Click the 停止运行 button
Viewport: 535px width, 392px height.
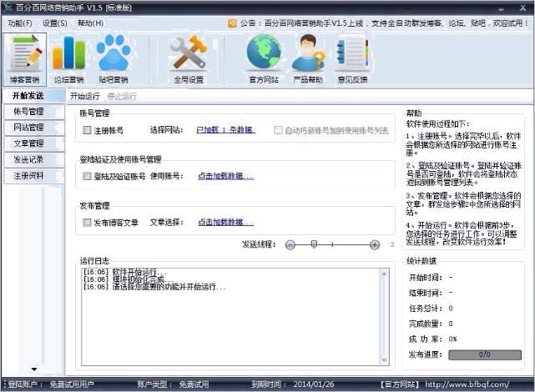click(x=122, y=97)
